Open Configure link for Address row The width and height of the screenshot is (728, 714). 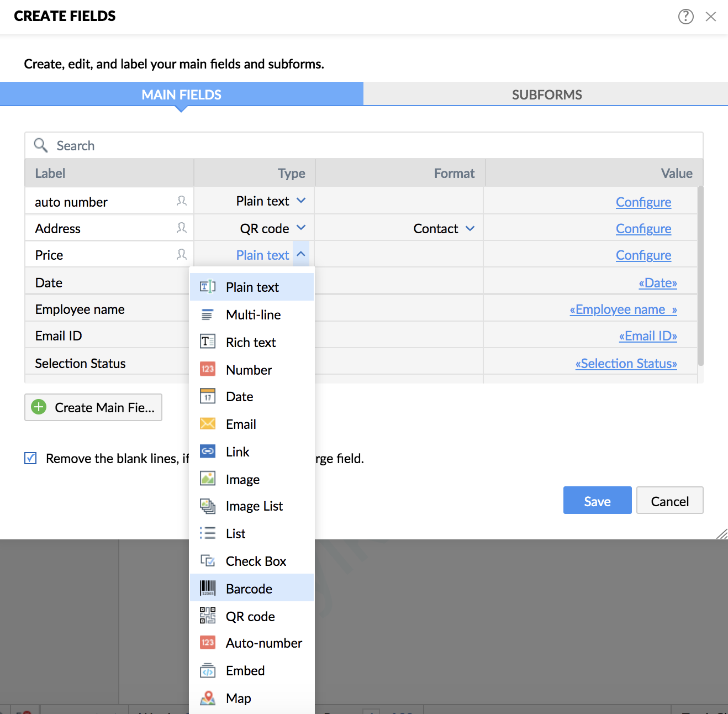tap(643, 229)
